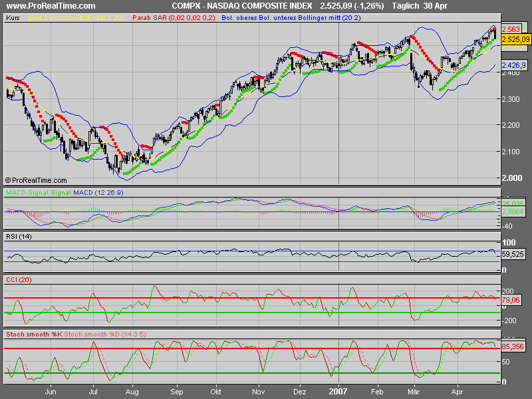Click the 2.300 price axis label
The width and height of the screenshot is (532, 399).
tap(511, 99)
